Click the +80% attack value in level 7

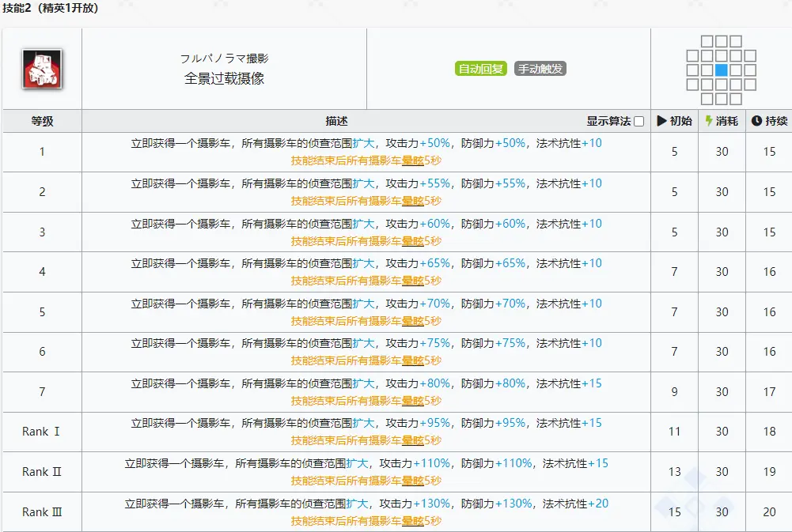coord(435,383)
